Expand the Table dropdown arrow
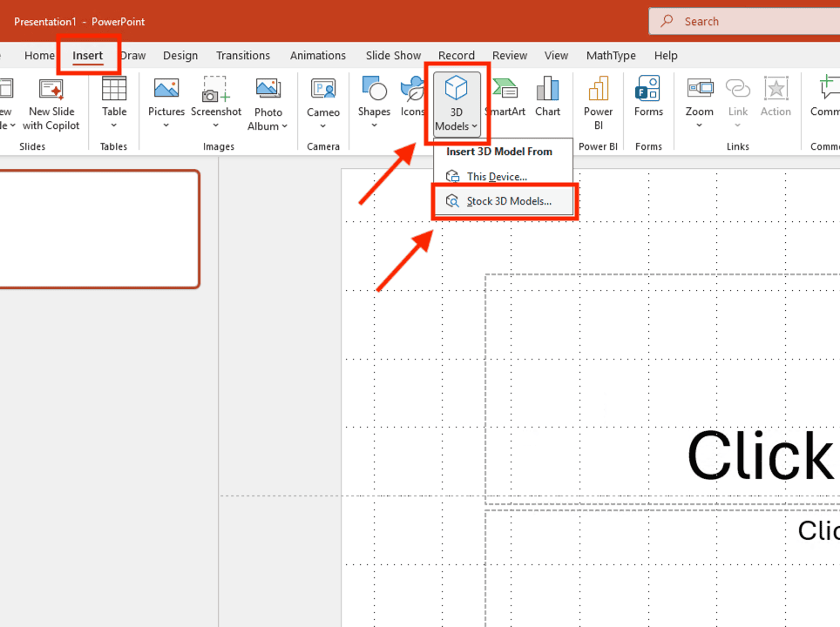This screenshot has height=627, width=840. 113,125
